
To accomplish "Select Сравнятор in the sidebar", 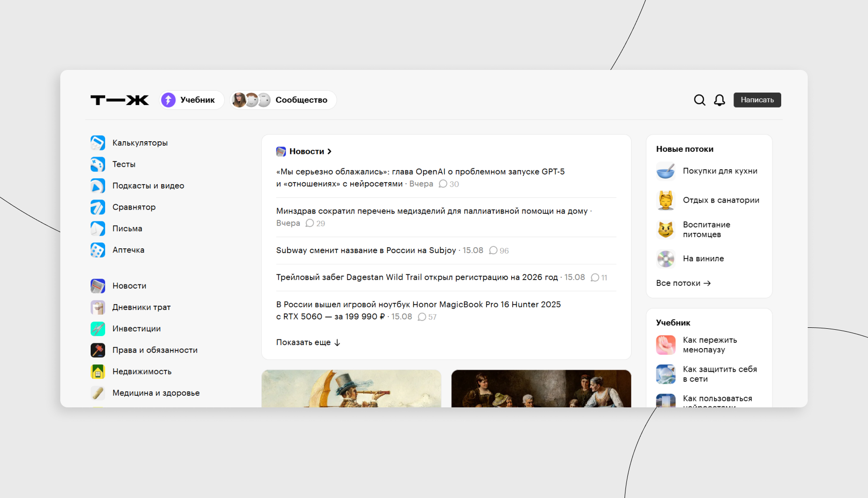I will 134,207.
